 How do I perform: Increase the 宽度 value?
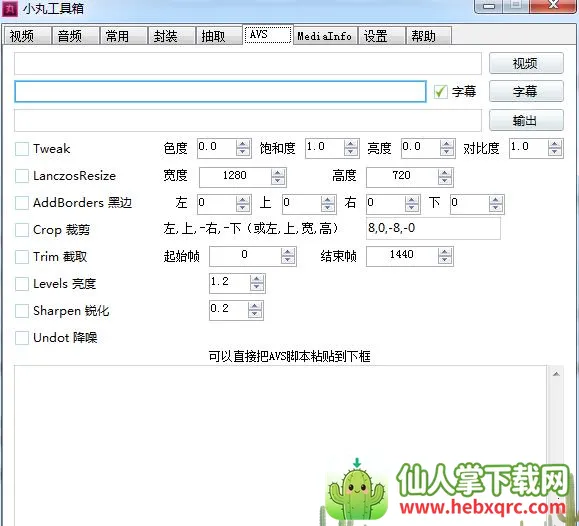pos(278,173)
